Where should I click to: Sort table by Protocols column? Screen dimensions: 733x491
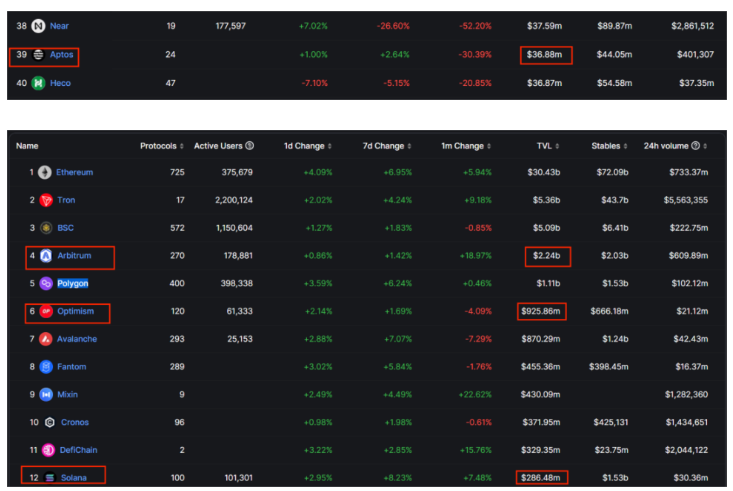(x=162, y=146)
